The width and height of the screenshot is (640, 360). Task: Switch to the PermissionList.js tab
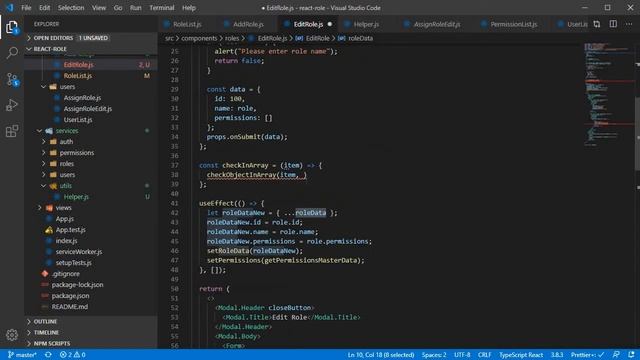(514, 24)
